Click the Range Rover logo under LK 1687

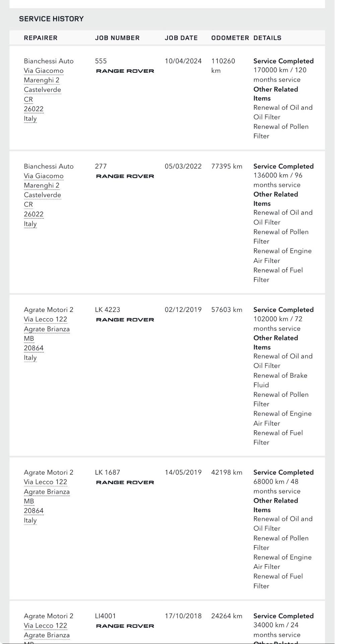click(x=125, y=483)
